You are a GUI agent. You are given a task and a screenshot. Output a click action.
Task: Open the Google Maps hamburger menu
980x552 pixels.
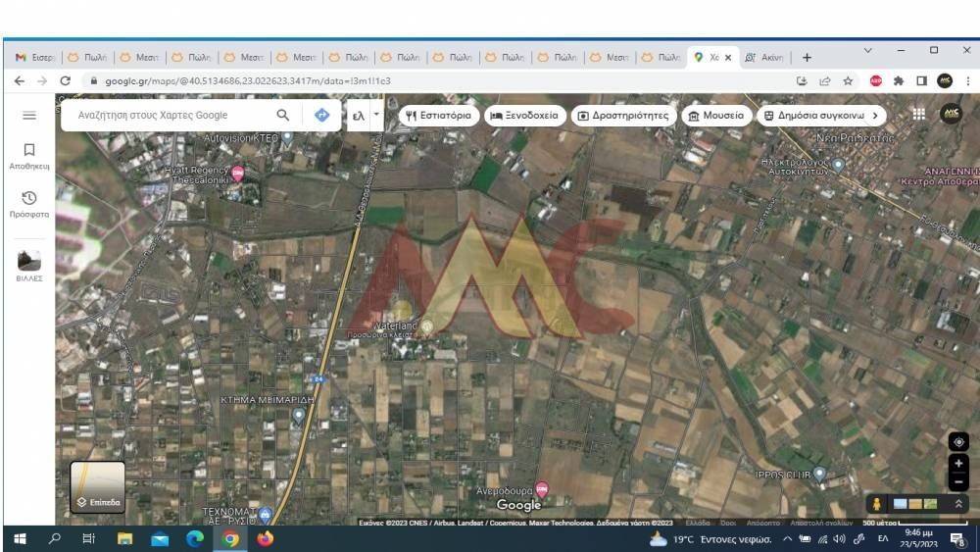point(29,116)
